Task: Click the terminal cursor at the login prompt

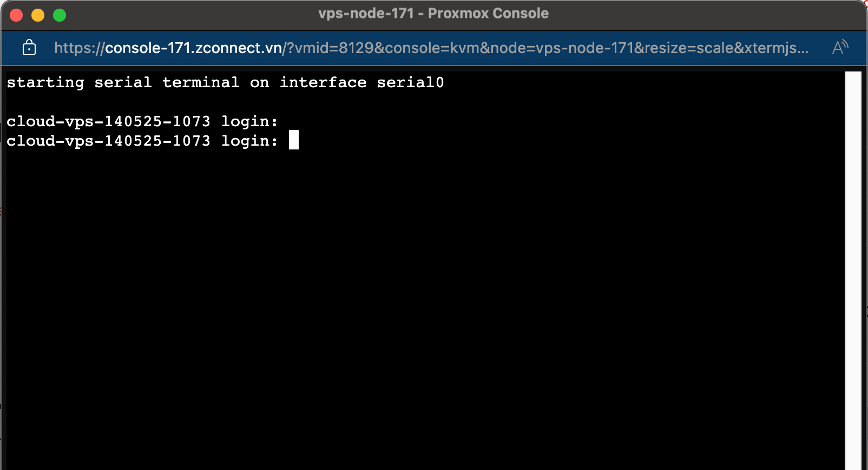Action: click(x=294, y=140)
